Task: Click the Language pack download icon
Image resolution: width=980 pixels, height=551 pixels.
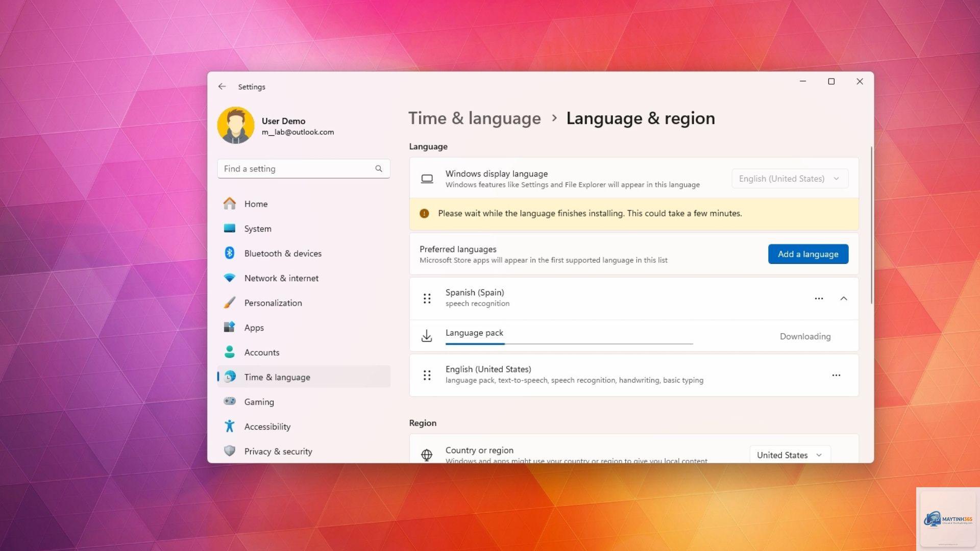Action: pyautogui.click(x=427, y=336)
